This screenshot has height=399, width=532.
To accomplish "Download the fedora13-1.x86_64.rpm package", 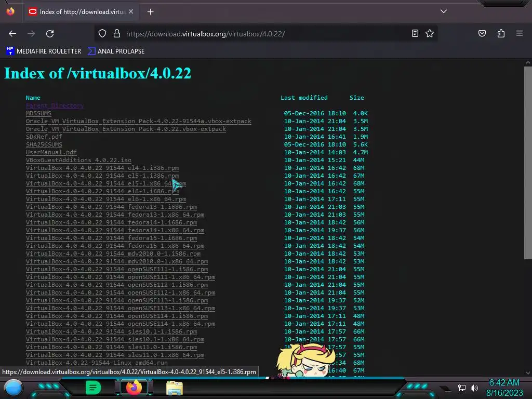I will coord(115,215).
